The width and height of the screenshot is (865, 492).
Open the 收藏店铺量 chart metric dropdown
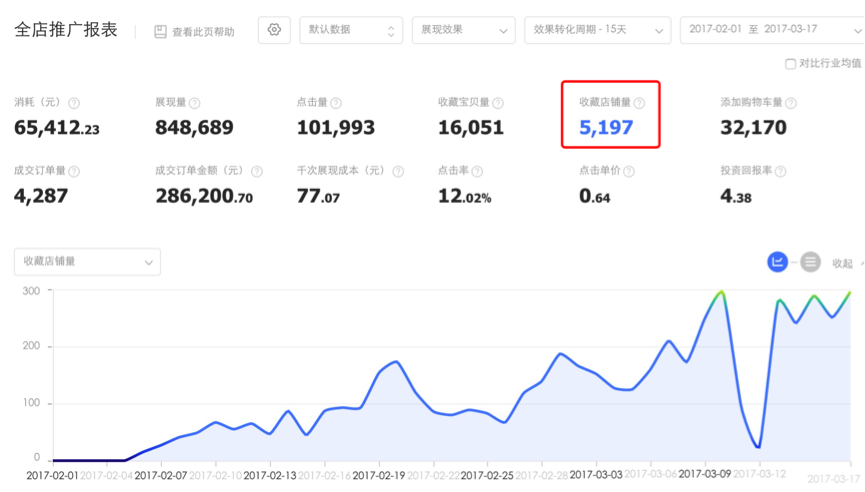(x=87, y=262)
